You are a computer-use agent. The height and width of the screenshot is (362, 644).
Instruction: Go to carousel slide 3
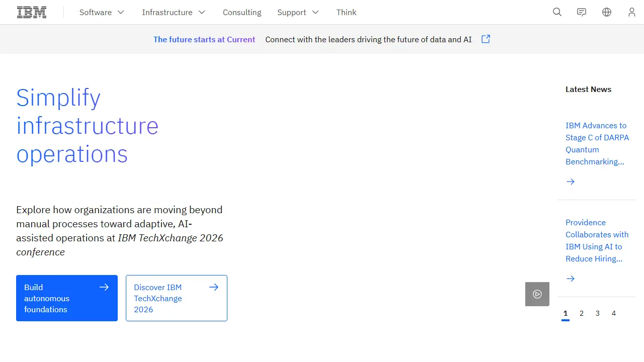598,314
